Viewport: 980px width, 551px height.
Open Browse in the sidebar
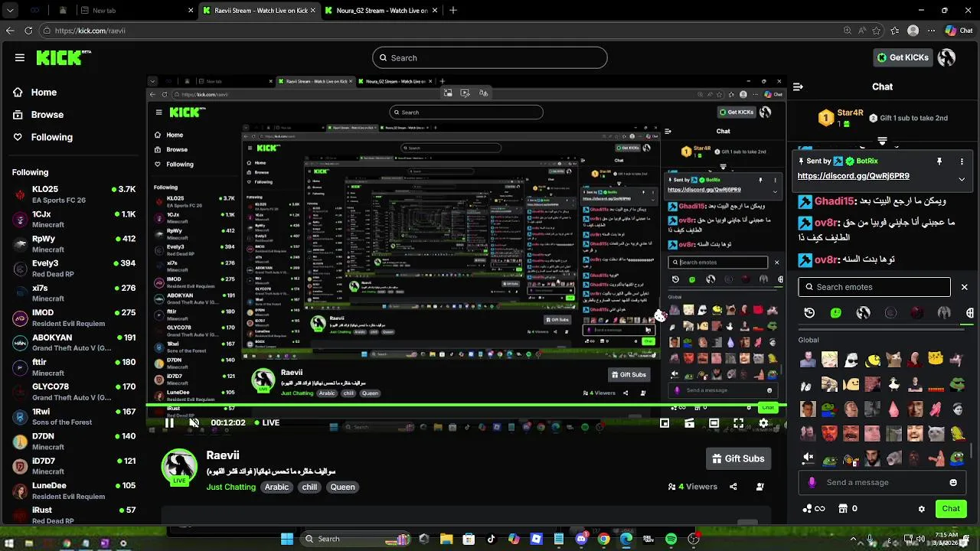pyautogui.click(x=47, y=115)
